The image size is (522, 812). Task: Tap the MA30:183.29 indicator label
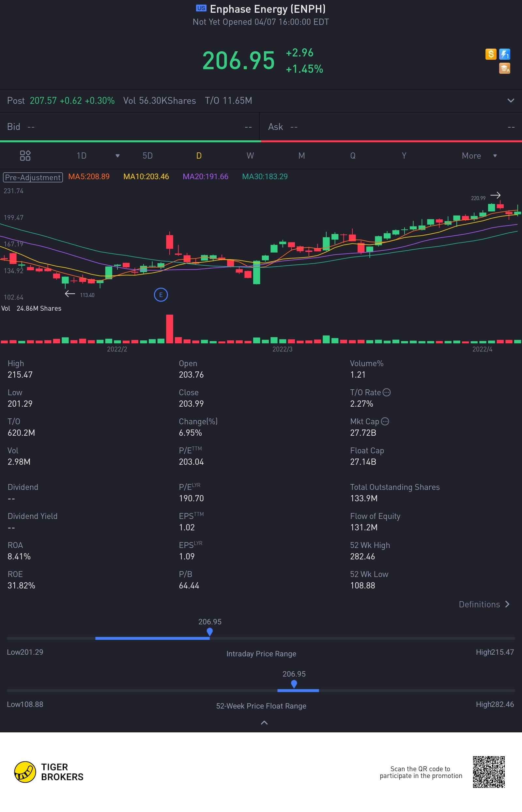click(265, 177)
